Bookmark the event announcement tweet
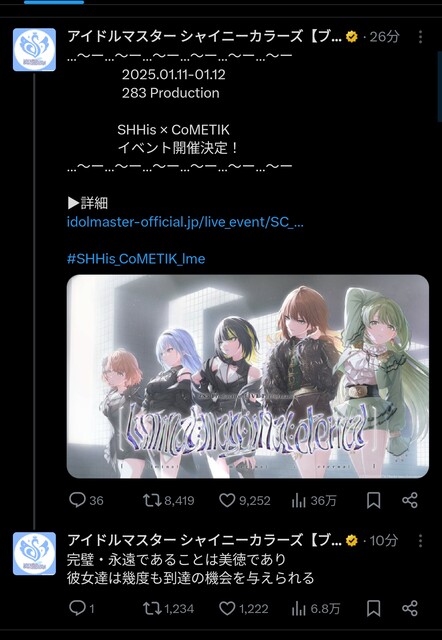Viewport: 442px width, 640px height. click(373, 500)
